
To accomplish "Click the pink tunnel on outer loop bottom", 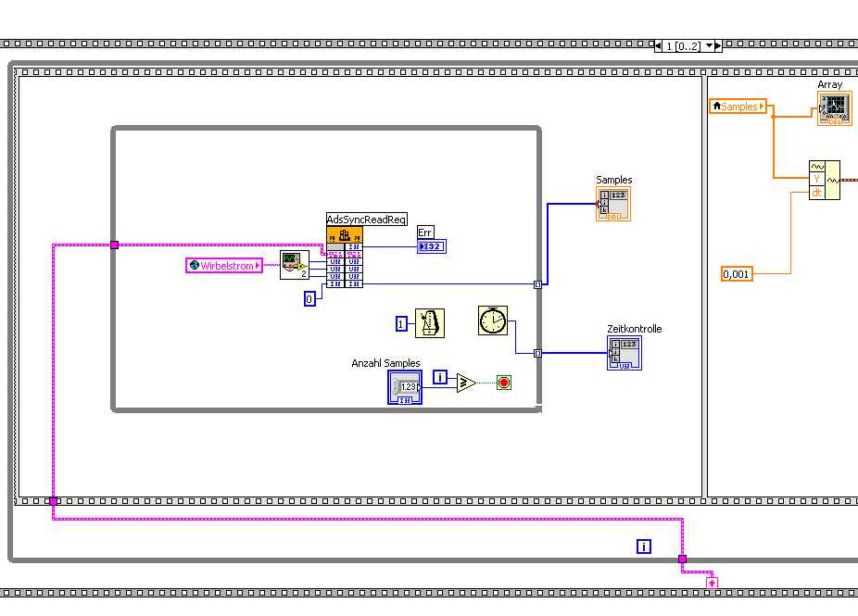I will pos(682,559).
